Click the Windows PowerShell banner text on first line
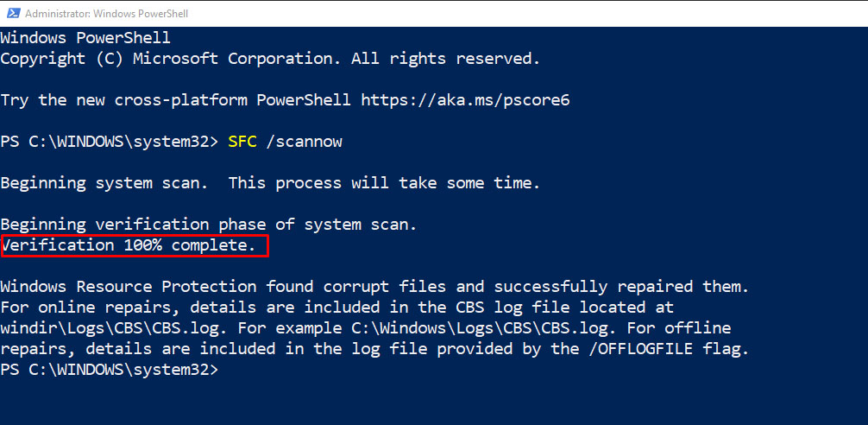Image resolution: width=868 pixels, height=425 pixels. [85, 38]
